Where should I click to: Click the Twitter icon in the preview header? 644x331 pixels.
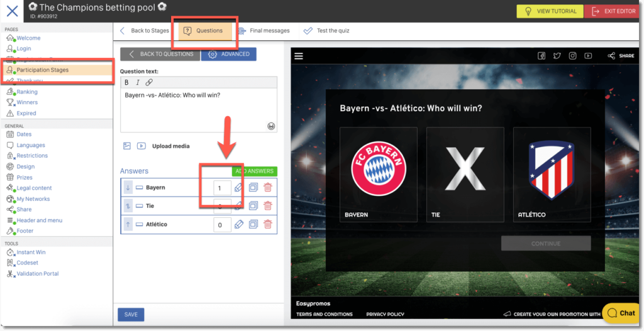[x=557, y=56]
